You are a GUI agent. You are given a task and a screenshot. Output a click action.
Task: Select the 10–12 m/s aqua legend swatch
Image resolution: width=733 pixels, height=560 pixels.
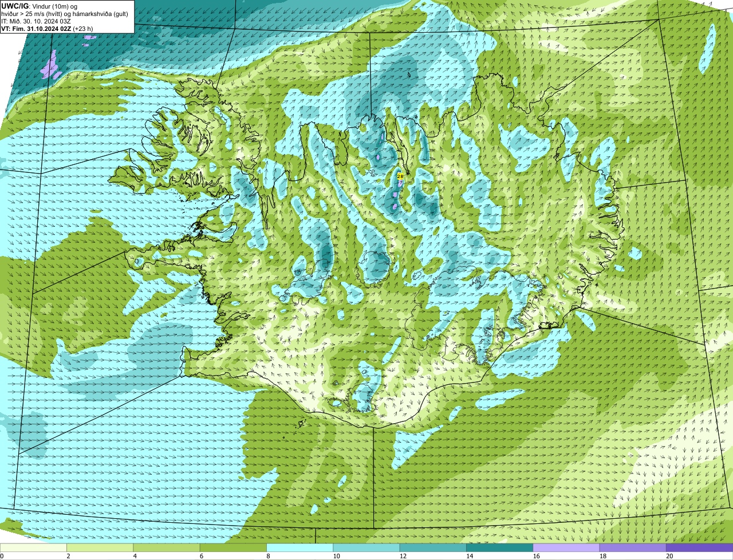pos(366,548)
